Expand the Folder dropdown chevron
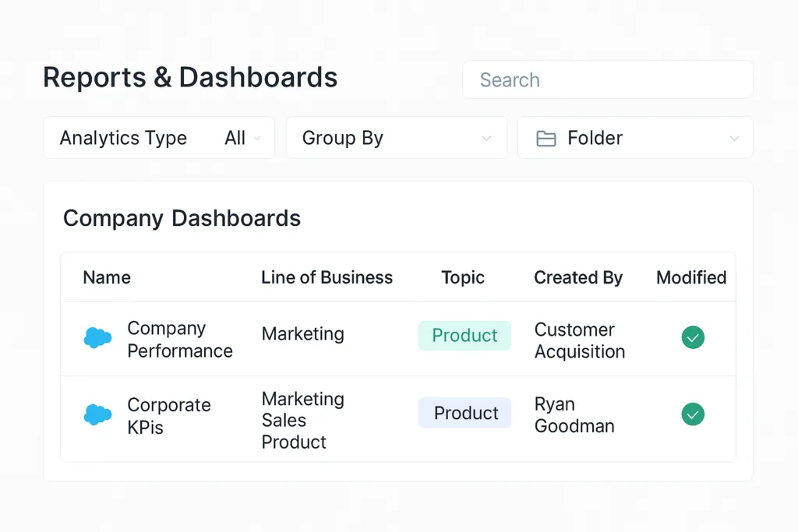Screen dimensions: 798x532 [x=733, y=139]
